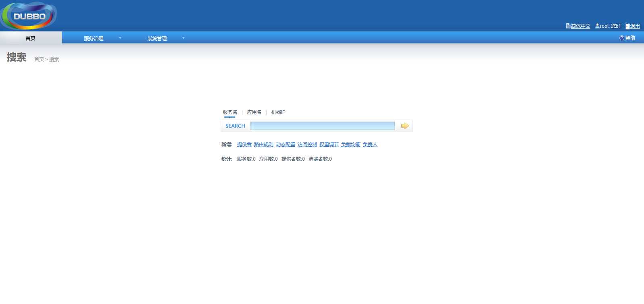Click the 搜索 page heading
This screenshot has width=644, height=304.
click(x=17, y=58)
